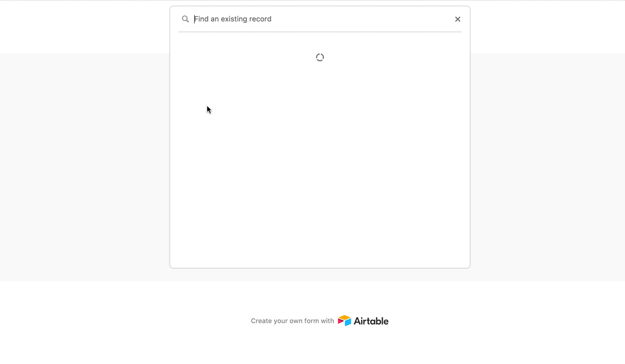Focus the Find an existing record field
The image size is (625, 364).
(319, 19)
